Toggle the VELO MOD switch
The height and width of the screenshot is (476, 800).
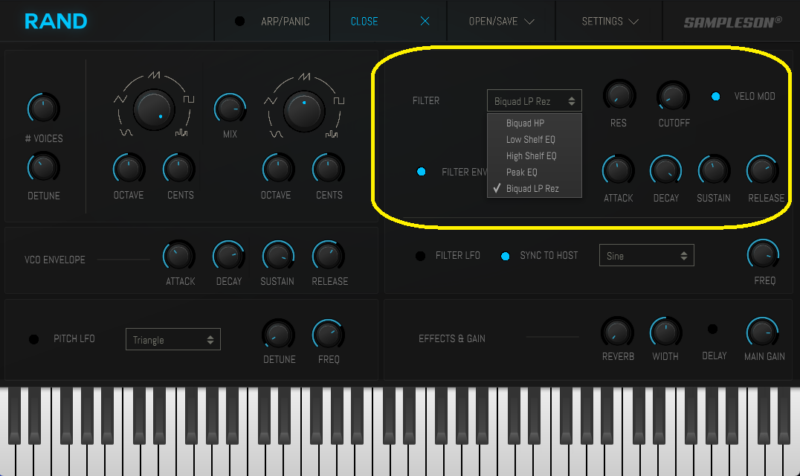click(715, 97)
